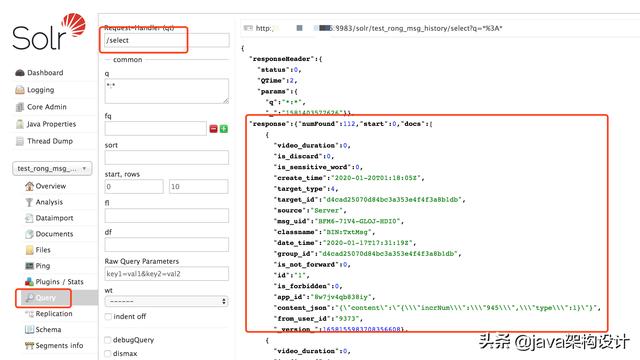
Task: Select the Core Admin icon
Action: coord(20,107)
